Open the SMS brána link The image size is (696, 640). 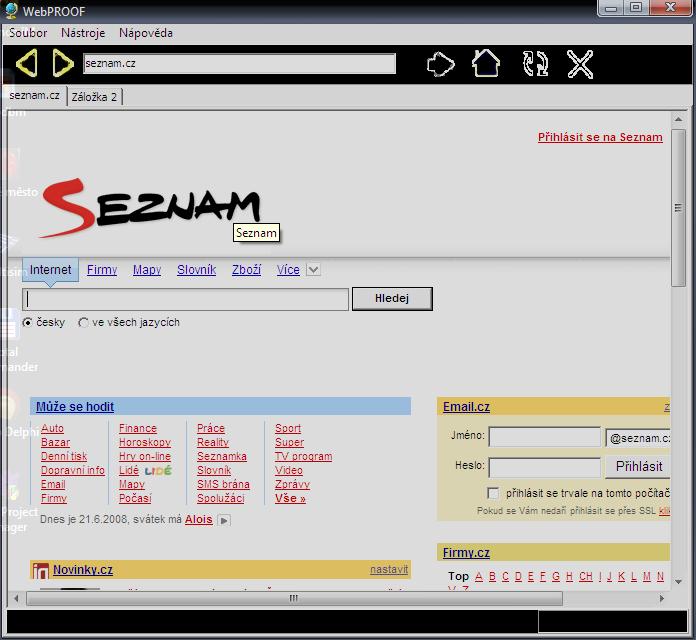(223, 484)
